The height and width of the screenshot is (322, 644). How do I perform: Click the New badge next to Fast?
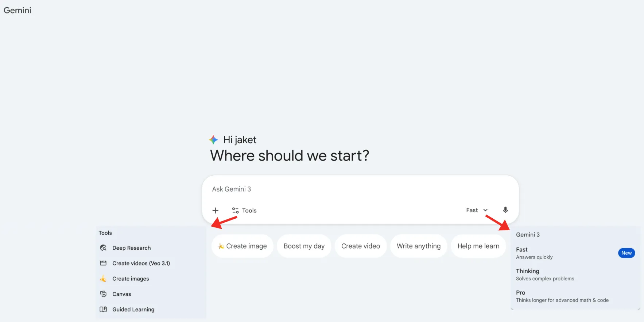(626, 253)
